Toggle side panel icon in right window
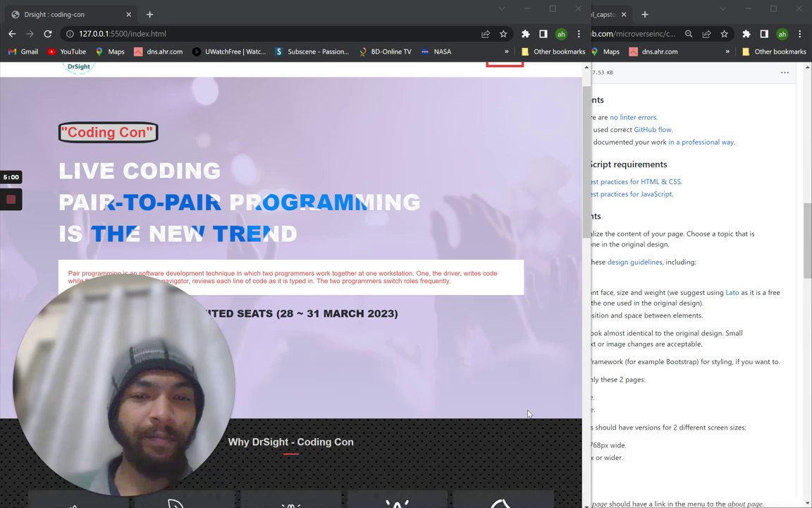Image resolution: width=812 pixels, height=508 pixels. click(x=764, y=34)
